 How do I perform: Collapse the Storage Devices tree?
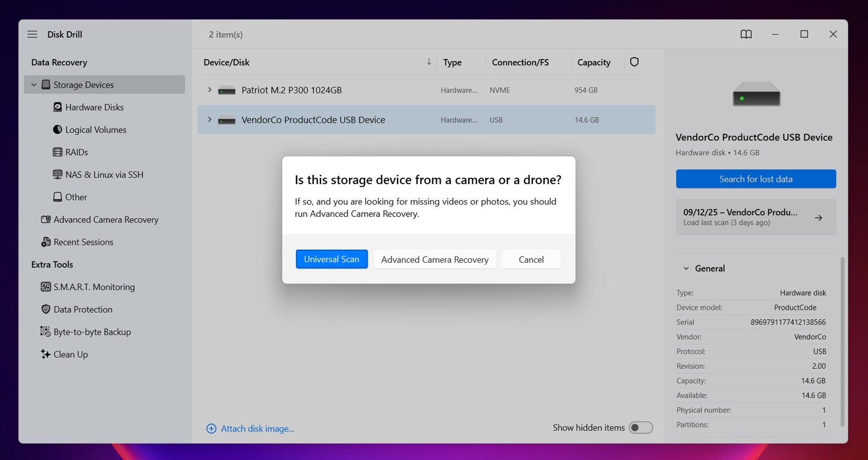[34, 85]
